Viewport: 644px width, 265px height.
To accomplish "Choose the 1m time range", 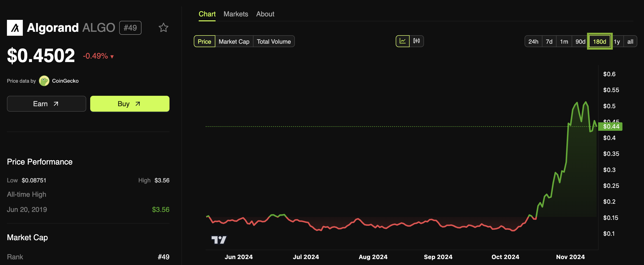I will (564, 41).
